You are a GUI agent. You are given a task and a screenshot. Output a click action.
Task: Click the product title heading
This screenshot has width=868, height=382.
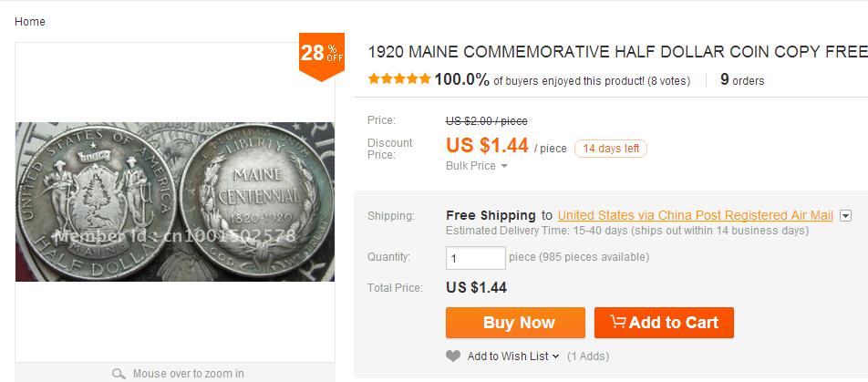point(616,53)
